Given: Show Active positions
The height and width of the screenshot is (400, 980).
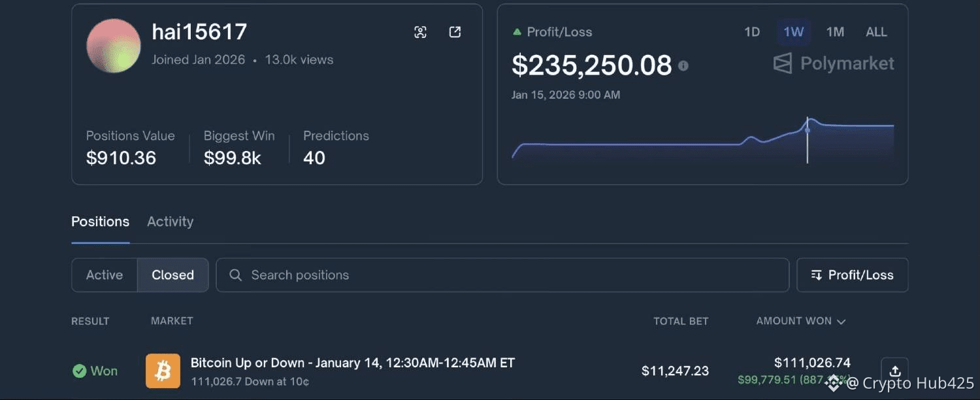Looking at the screenshot, I should tap(105, 275).
